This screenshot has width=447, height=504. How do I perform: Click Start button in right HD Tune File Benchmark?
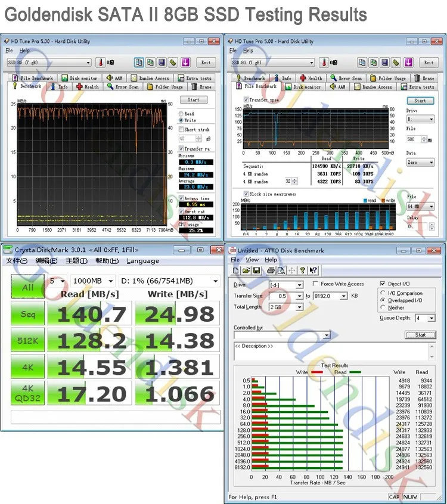420,101
